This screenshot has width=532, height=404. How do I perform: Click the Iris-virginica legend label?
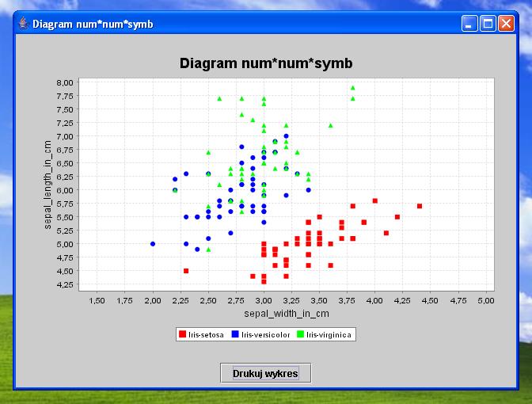click(329, 335)
